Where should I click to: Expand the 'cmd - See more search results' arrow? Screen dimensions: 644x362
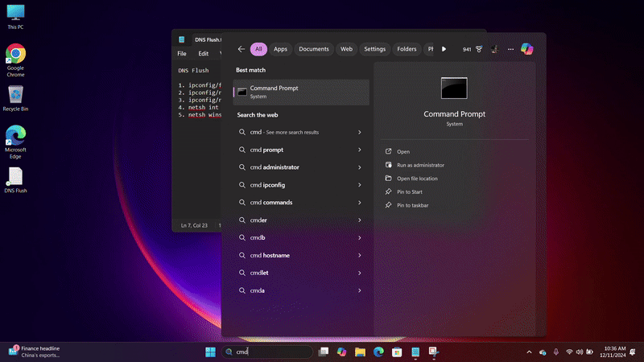click(359, 132)
